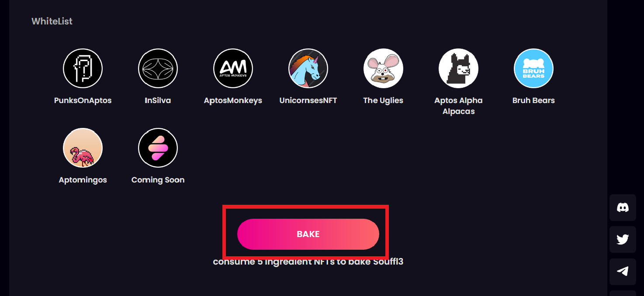
Task: Click the pink BAKE button
Action: [x=308, y=234]
